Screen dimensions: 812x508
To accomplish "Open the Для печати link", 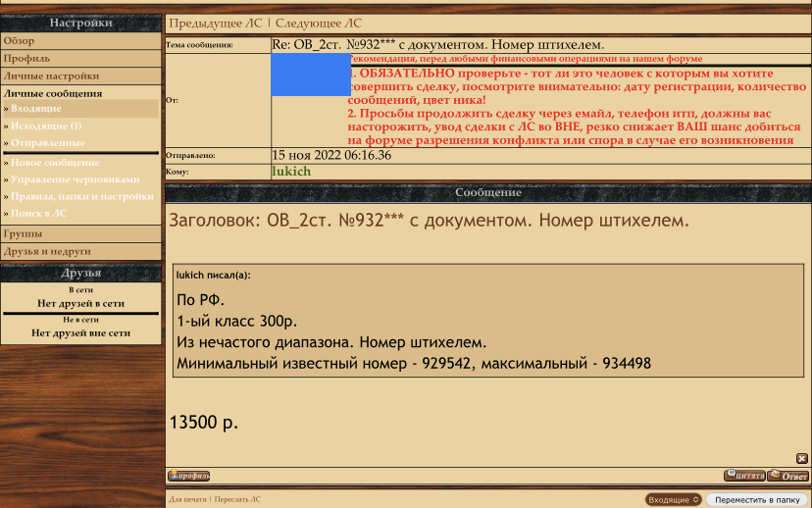I will point(188,499).
